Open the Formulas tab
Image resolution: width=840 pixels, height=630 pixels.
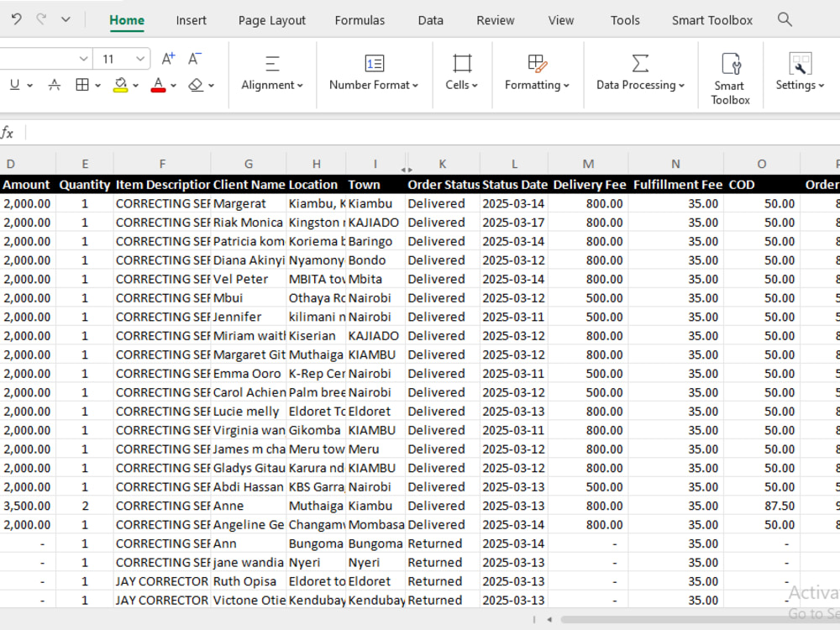pos(360,20)
